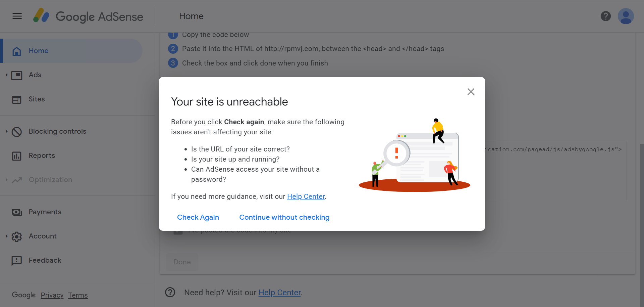Click the Google AdSense logo

click(88, 16)
